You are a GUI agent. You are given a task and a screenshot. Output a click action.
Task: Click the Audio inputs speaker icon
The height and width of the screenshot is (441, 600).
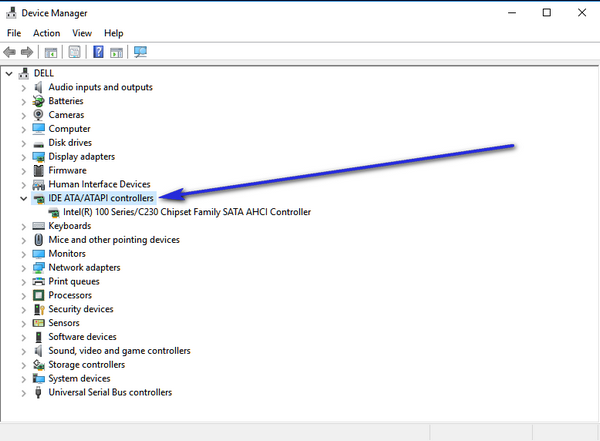click(x=38, y=87)
